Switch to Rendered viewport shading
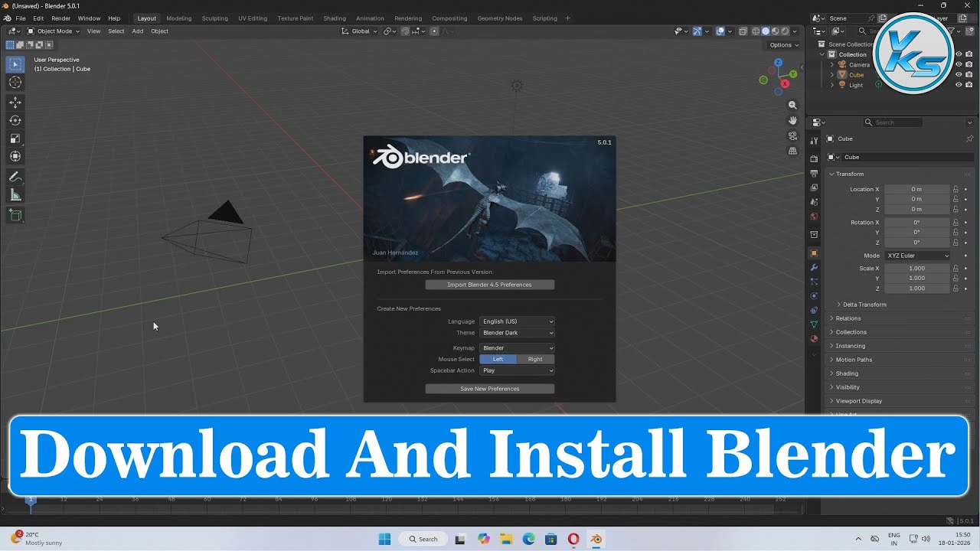This screenshot has height=551, width=980. (x=784, y=31)
